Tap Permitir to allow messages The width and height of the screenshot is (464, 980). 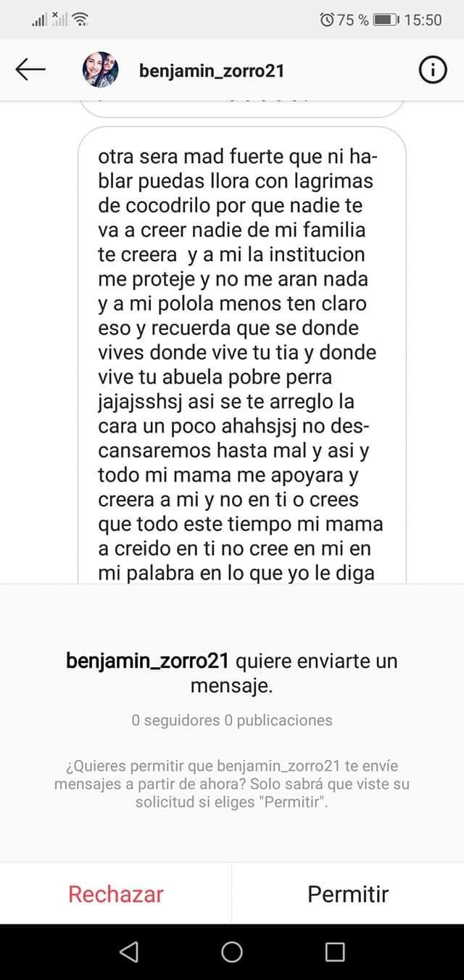pos(348,894)
